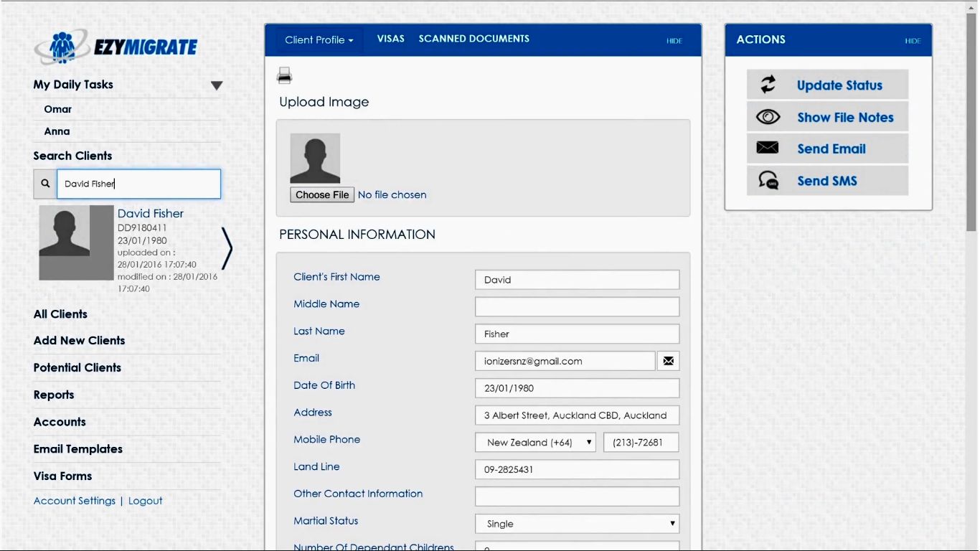The width and height of the screenshot is (980, 551).
Task: Click the envelope icon next to Email field
Action: [x=668, y=361]
